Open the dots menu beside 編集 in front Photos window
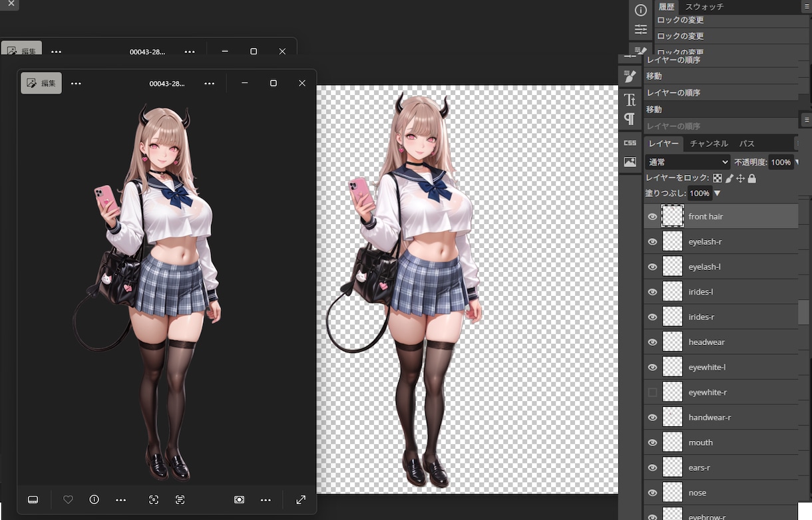 tap(76, 83)
